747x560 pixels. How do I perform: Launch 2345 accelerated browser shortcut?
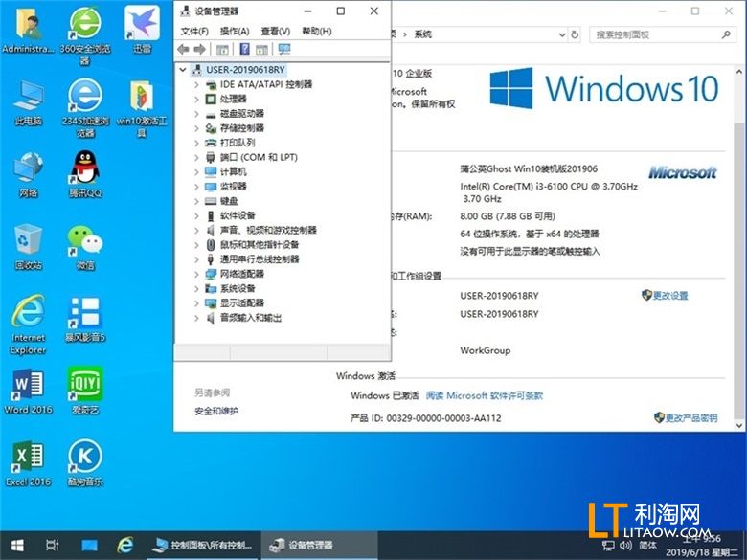85,107
